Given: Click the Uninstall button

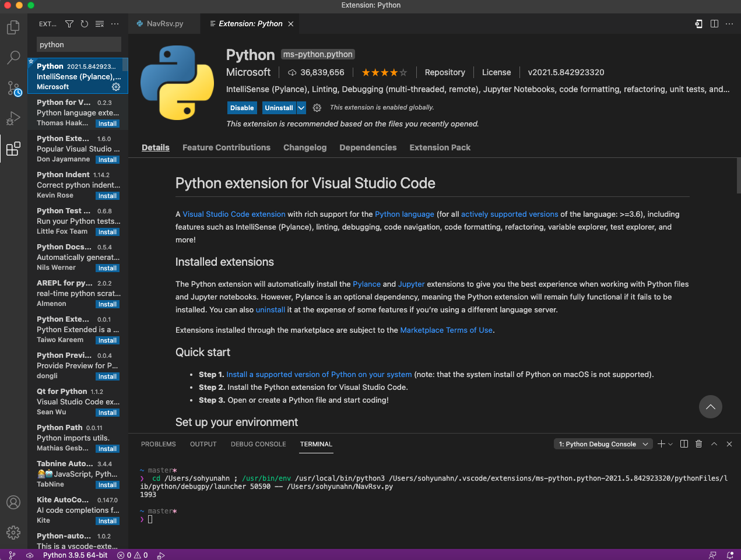Looking at the screenshot, I should [279, 108].
